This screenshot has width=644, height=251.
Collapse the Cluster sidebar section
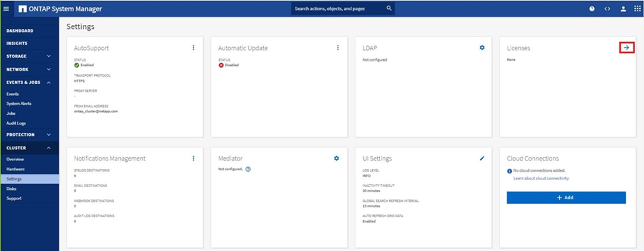[29, 148]
